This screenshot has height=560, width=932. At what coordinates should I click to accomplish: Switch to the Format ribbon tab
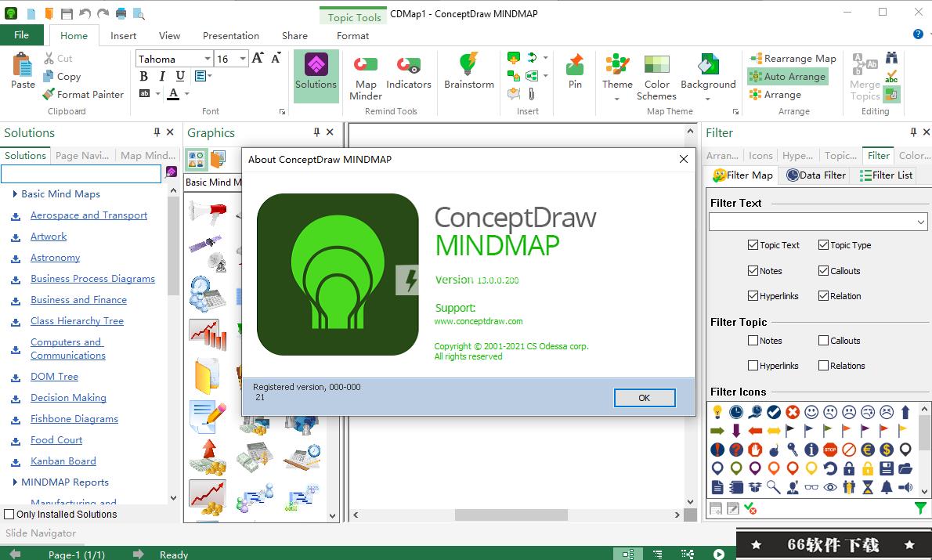[352, 36]
